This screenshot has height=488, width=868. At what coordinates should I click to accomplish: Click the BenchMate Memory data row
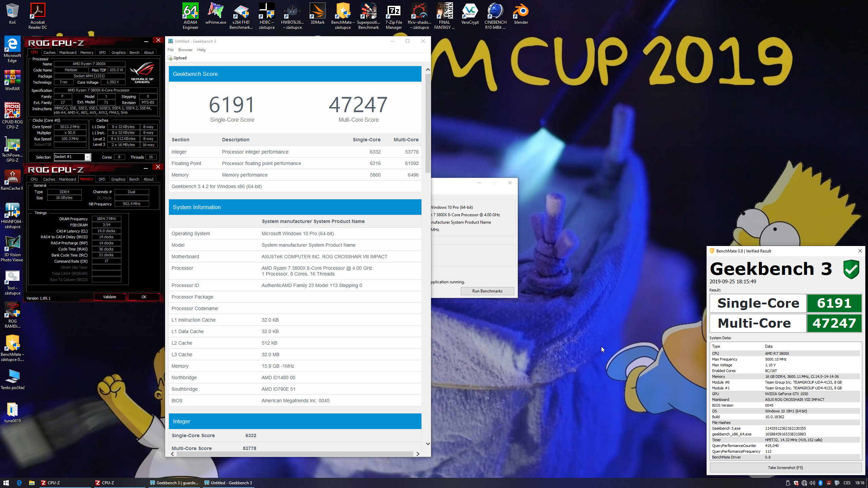[x=785, y=377]
